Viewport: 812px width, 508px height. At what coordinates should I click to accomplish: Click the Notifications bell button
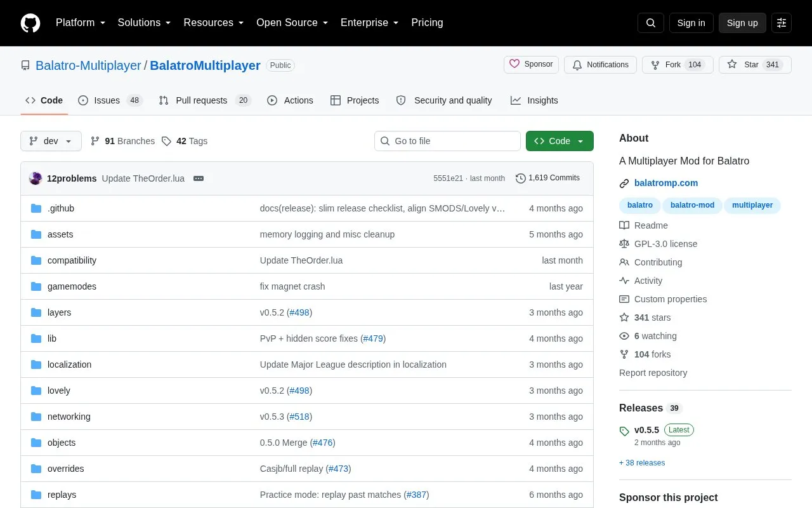[x=600, y=65]
